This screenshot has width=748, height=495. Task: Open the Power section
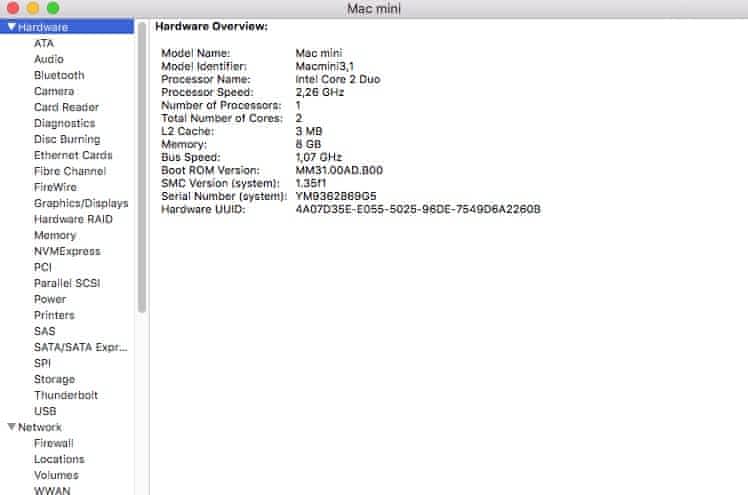(50, 299)
